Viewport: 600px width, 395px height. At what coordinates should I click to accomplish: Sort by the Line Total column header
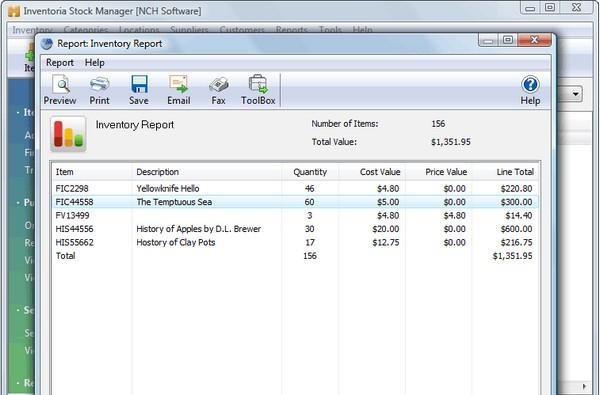click(x=505, y=172)
